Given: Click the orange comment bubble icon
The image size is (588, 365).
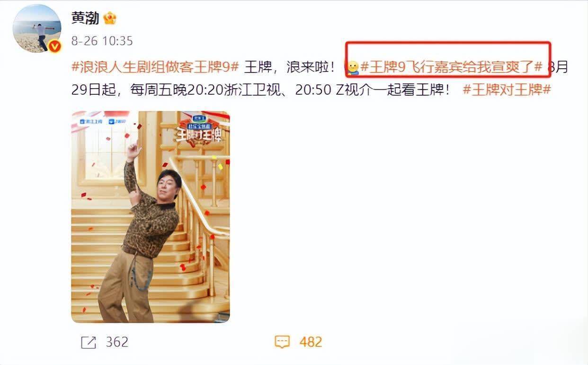Looking at the screenshot, I should point(282,342).
